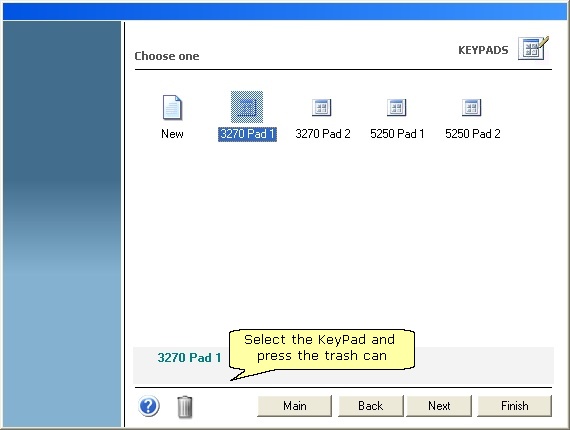Click the Finish button
Image resolution: width=570 pixels, height=430 pixels.
(x=515, y=406)
